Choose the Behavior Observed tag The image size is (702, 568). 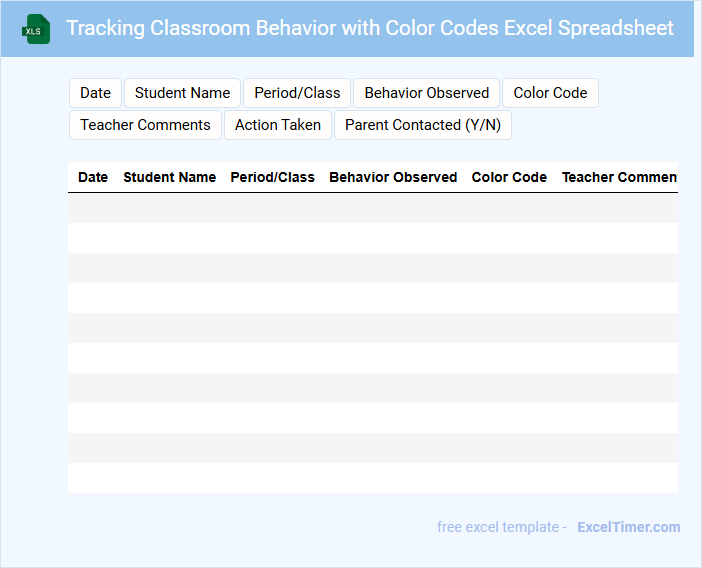pyautogui.click(x=427, y=93)
